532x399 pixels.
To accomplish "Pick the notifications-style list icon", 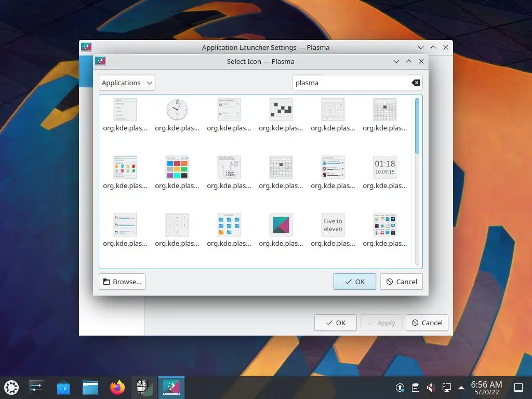I will pos(229,110).
